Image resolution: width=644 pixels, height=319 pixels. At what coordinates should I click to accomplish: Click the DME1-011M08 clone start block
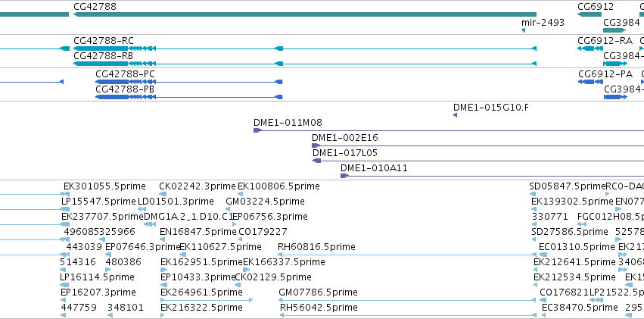(x=257, y=130)
